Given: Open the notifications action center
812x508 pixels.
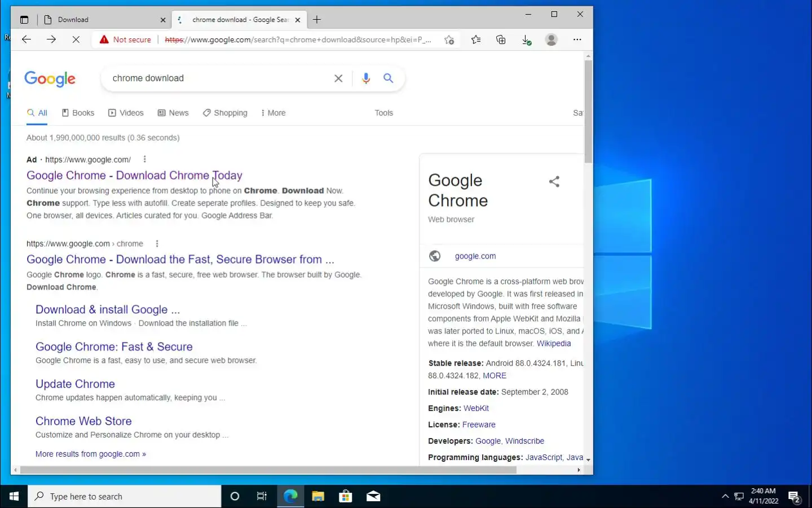Looking at the screenshot, I should click(795, 497).
